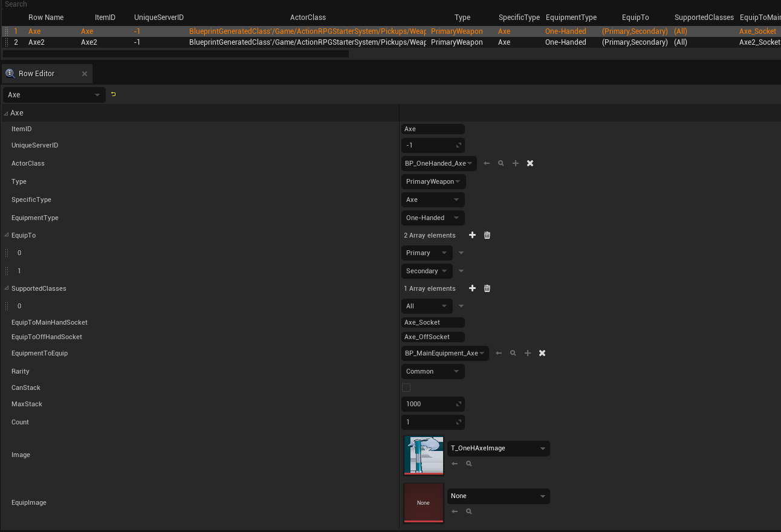Open the Type PrimaryWeapon dropdown

[433, 181]
